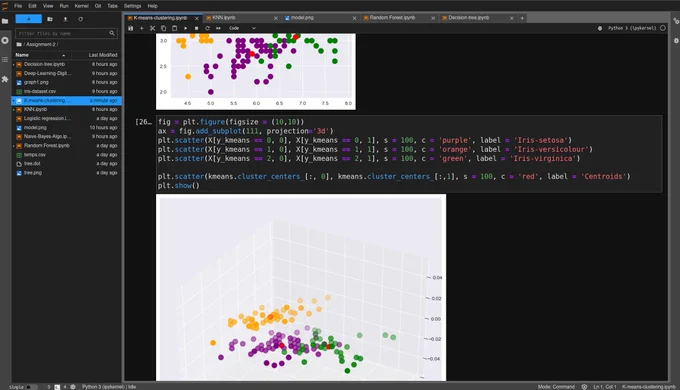Viewport: 680px width, 390px height.
Task: Select K-means-clustering file in file list
Action: [x=67, y=100]
